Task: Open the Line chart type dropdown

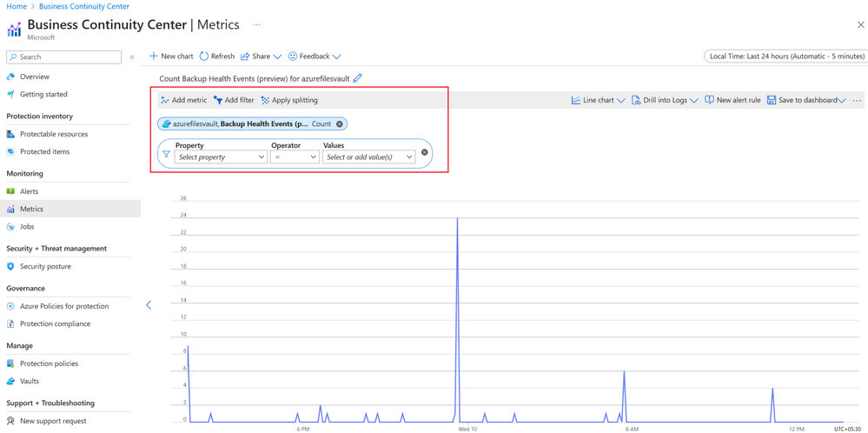Action: 599,100
